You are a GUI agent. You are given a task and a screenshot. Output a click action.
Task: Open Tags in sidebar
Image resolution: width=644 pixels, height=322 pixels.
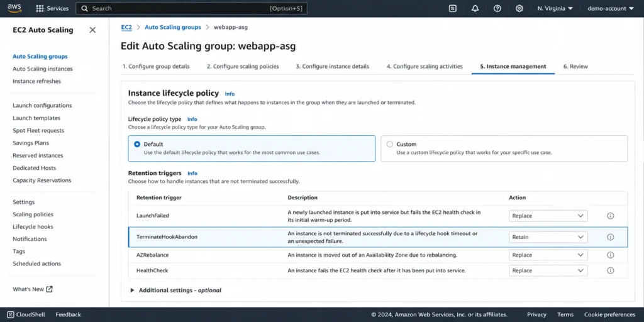[x=19, y=252]
